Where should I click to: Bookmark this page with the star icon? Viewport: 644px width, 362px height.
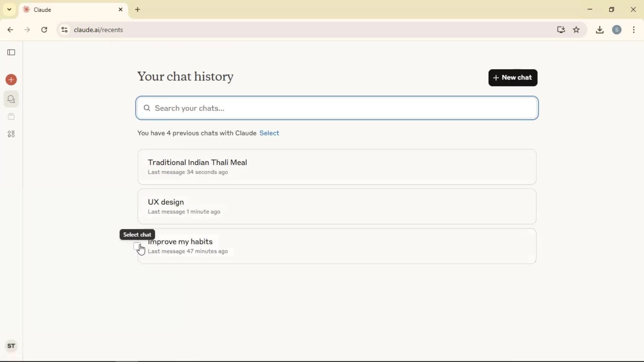(x=576, y=30)
